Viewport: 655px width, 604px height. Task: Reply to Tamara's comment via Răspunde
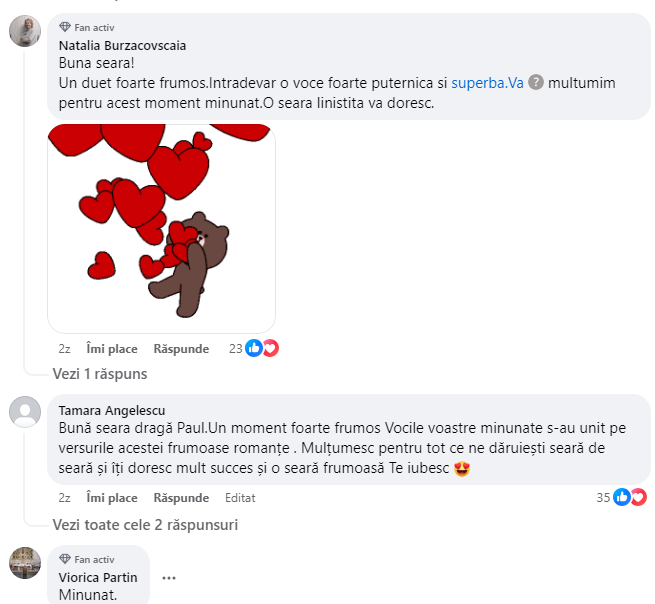(x=181, y=497)
